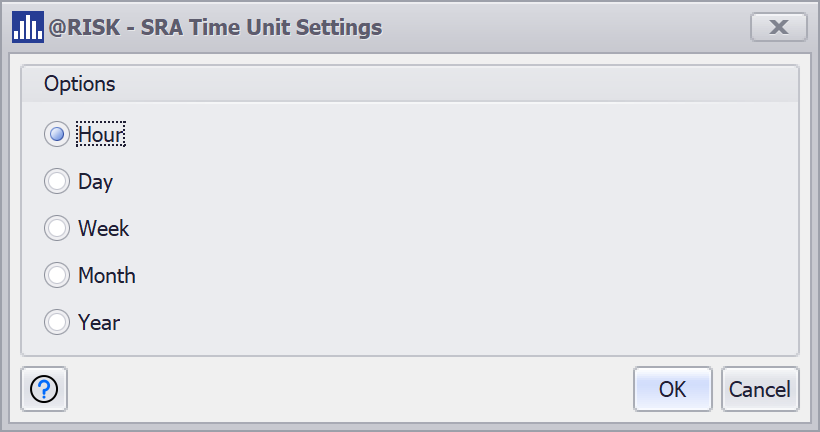The width and height of the screenshot is (820, 432).
Task: Click the @RISK bar chart logo icon
Action: point(28,27)
